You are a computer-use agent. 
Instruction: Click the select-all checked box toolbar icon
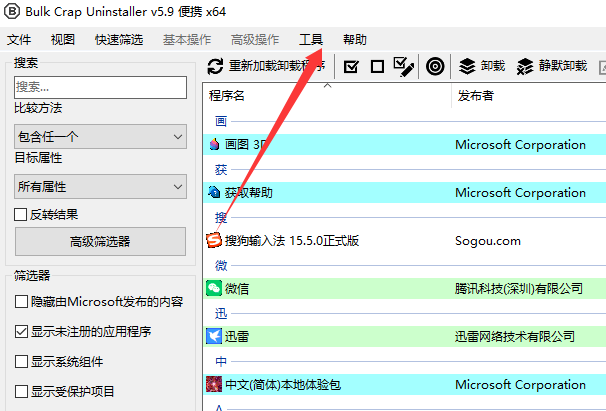351,67
